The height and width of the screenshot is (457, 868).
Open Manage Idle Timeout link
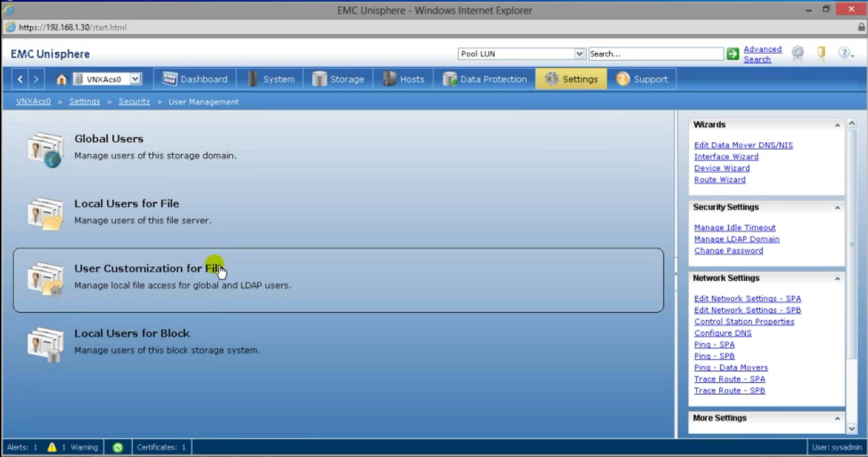[x=735, y=228]
